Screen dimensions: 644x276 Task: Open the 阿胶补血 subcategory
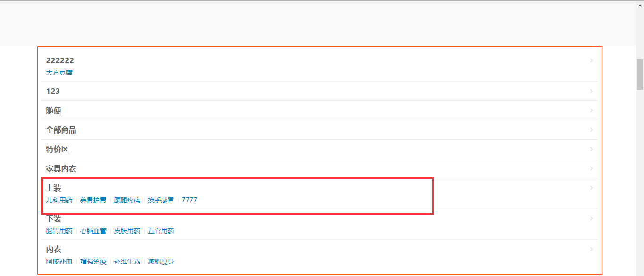pos(59,261)
